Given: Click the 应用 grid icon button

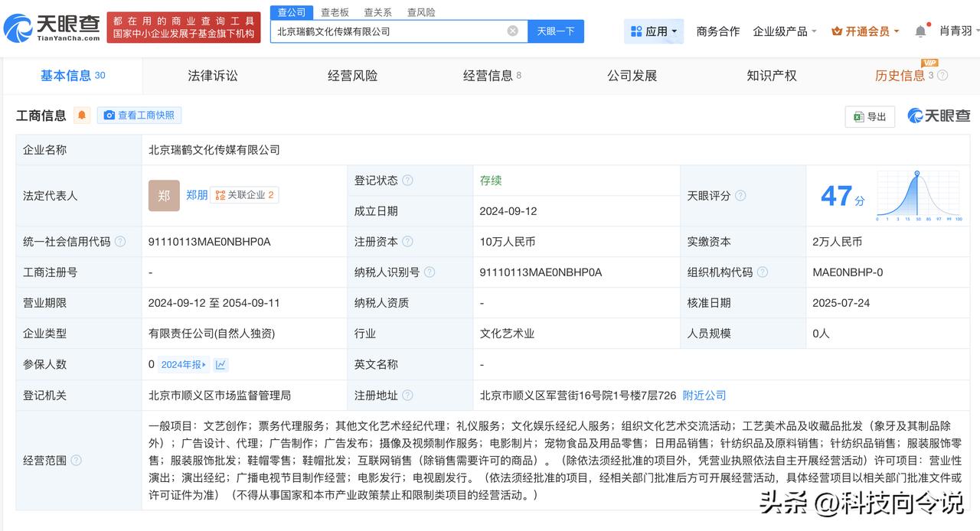Looking at the screenshot, I should 653,31.
